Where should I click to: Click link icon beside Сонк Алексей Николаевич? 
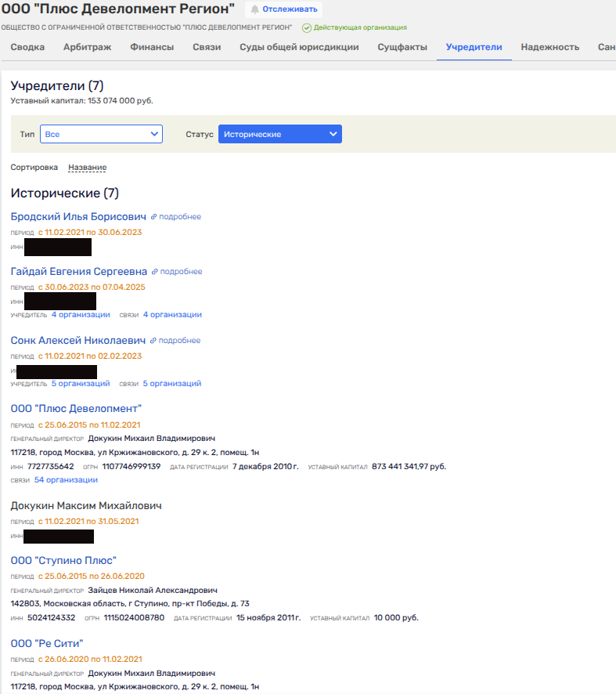pyautogui.click(x=153, y=341)
